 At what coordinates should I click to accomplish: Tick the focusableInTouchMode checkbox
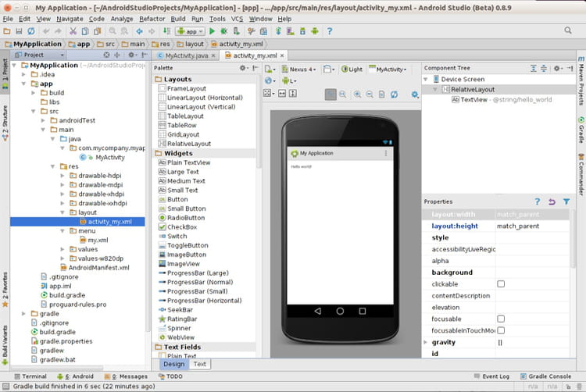click(x=501, y=330)
